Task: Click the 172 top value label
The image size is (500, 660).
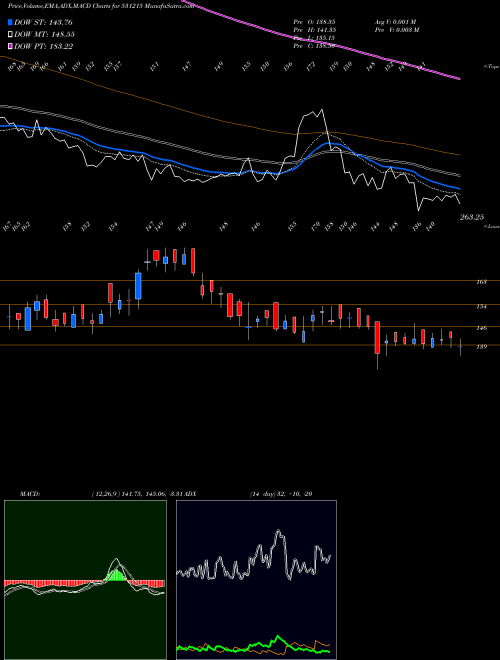Action: point(311,66)
